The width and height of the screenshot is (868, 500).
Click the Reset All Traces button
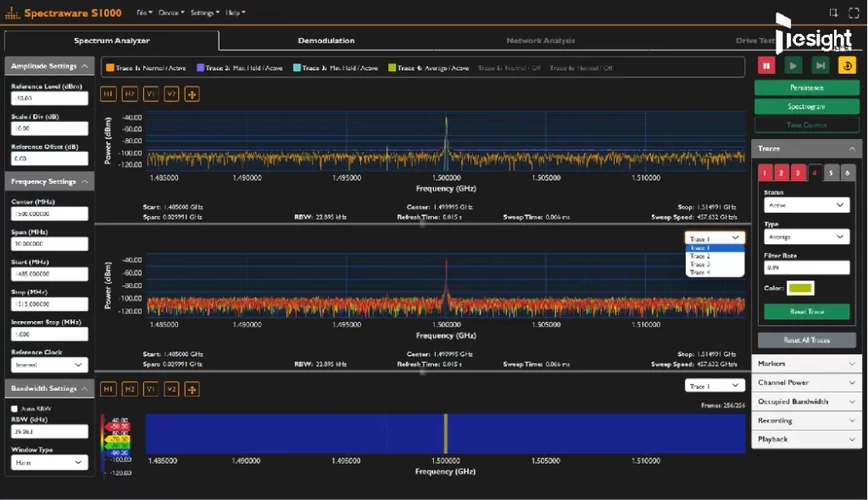tap(807, 340)
